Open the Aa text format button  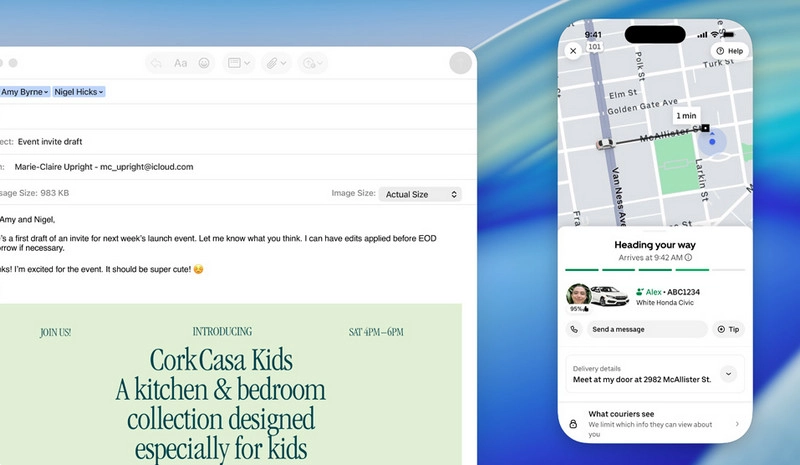181,63
